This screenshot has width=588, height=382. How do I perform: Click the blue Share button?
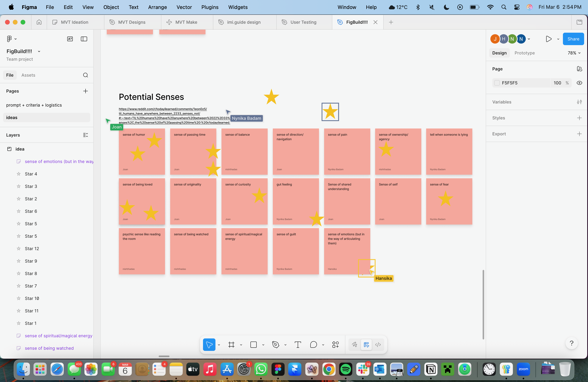pyautogui.click(x=573, y=39)
